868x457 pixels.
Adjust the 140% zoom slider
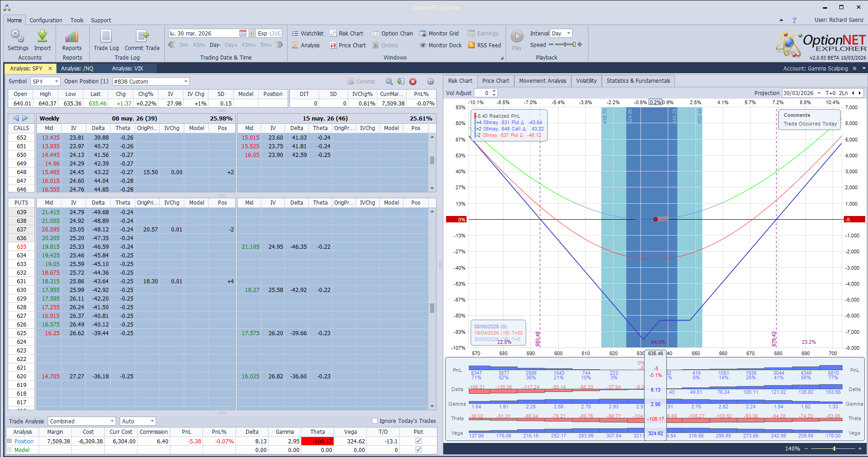834,448
